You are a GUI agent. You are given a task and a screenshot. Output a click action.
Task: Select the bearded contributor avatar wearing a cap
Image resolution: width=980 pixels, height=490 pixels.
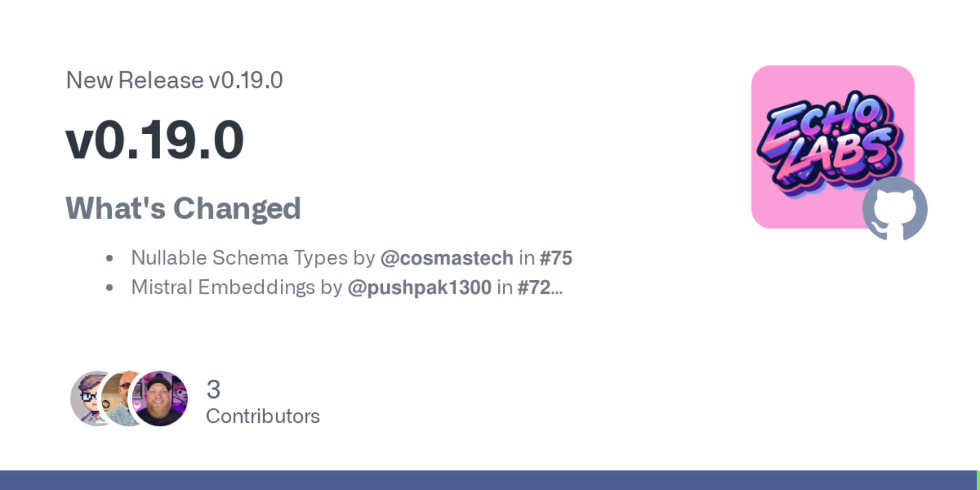(160, 398)
